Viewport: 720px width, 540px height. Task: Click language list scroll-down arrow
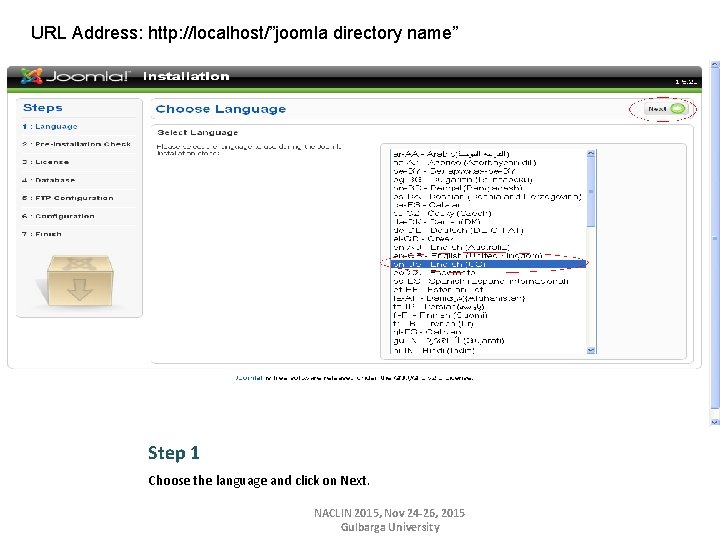point(591,350)
